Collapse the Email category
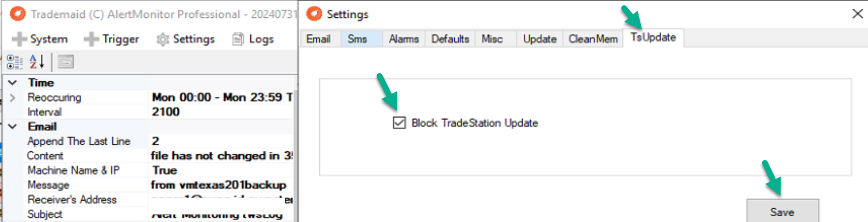 pos(13,126)
